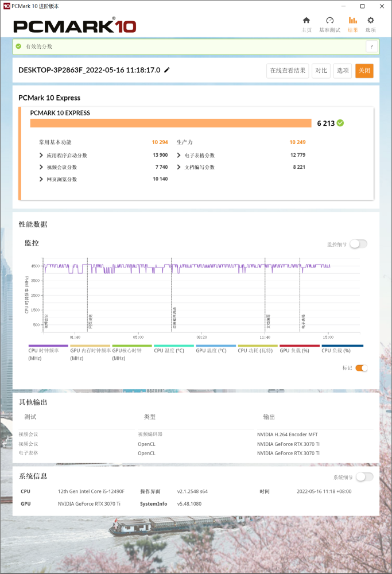Click the 有效的分数 status text
This screenshot has height=574, width=392.
point(39,46)
